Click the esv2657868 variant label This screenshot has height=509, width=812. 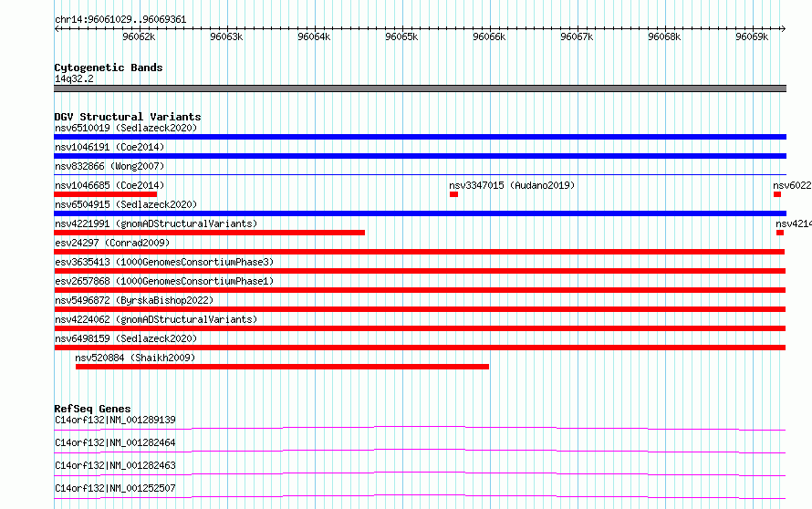coord(164,281)
